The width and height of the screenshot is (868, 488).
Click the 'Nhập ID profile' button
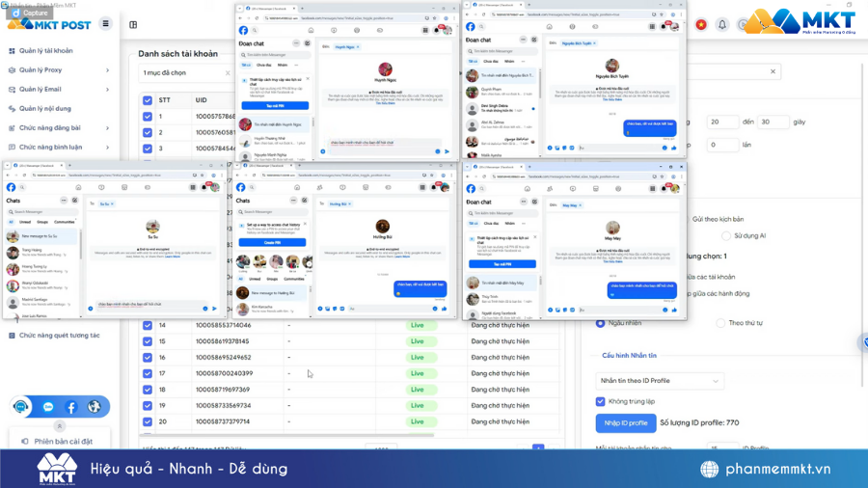click(625, 422)
